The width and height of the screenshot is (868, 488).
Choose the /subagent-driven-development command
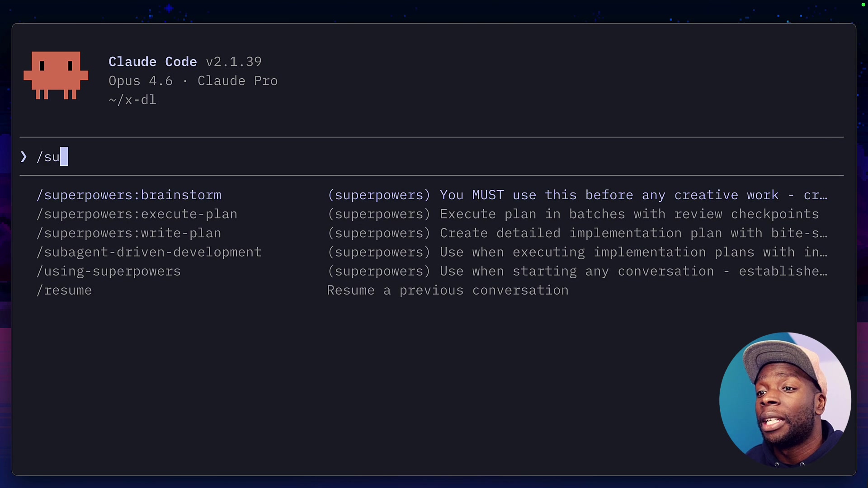point(149,252)
